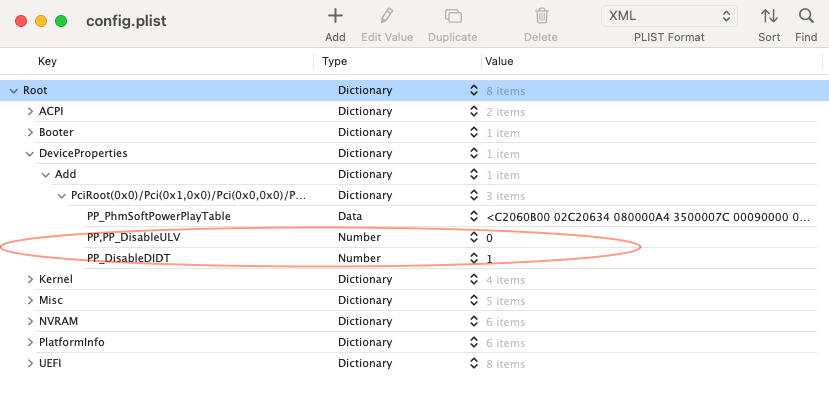Viewport: 829px width, 418px height.
Task: Change type stepper for Misc row
Action: [474, 300]
